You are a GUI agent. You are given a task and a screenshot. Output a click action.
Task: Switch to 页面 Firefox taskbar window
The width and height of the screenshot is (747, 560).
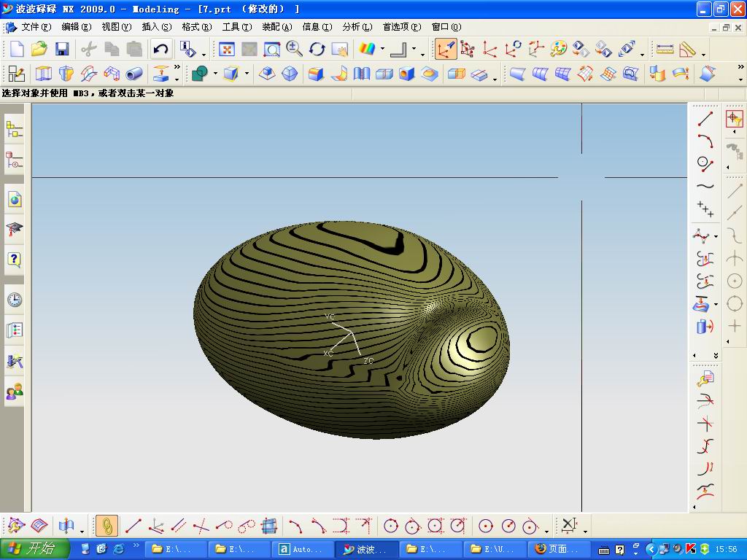pos(558,550)
